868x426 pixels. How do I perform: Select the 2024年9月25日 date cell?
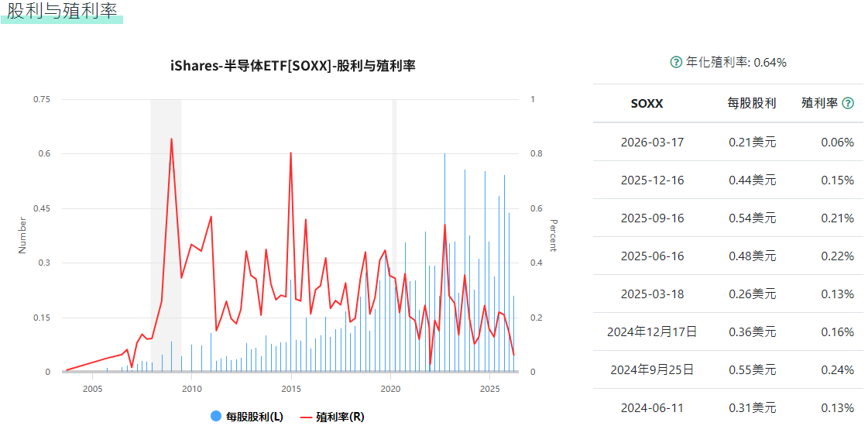652,370
